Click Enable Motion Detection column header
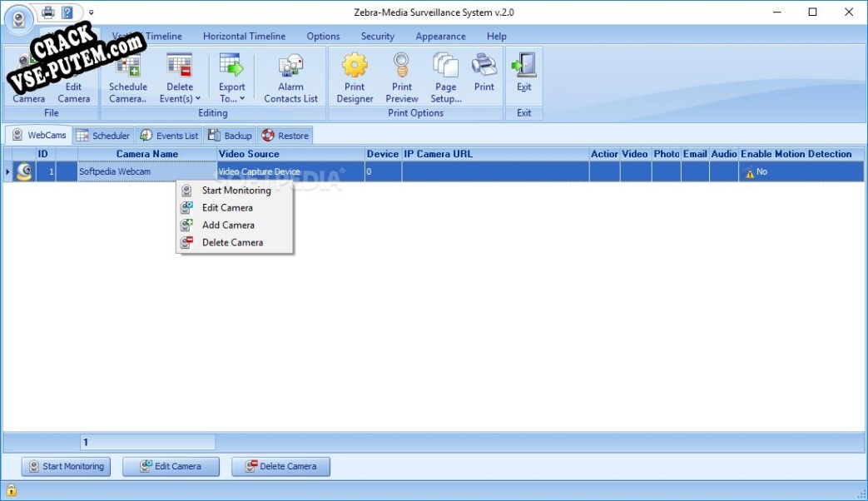The image size is (868, 501). click(801, 154)
